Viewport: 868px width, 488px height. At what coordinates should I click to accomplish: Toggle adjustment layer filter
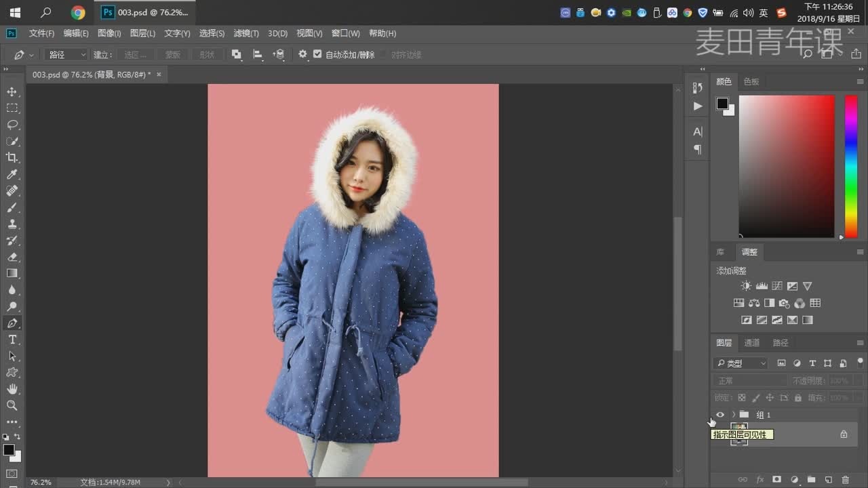pyautogui.click(x=797, y=363)
